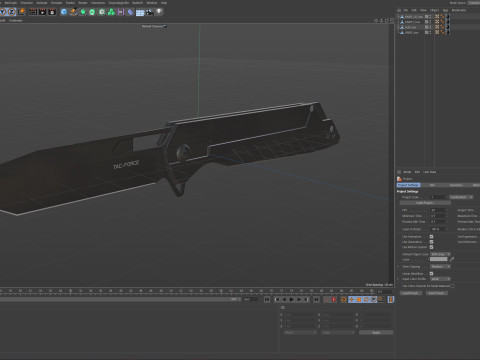The image size is (480, 360).
Task: Add a Camera object
Action: (x=149, y=12)
